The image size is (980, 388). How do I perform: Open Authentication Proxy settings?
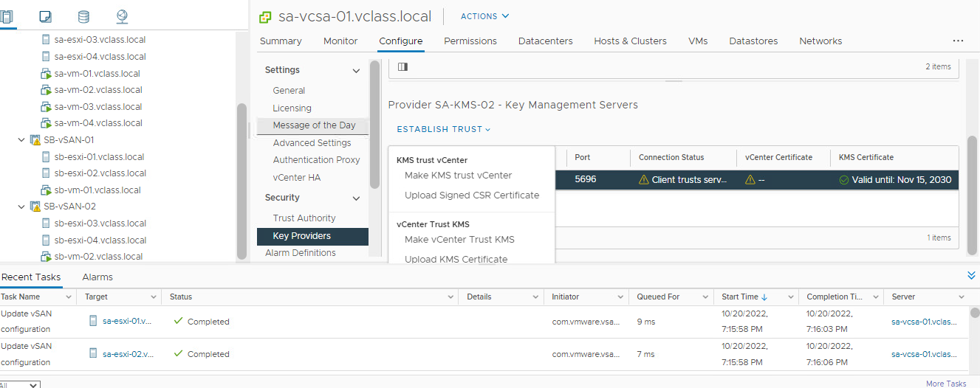[317, 160]
